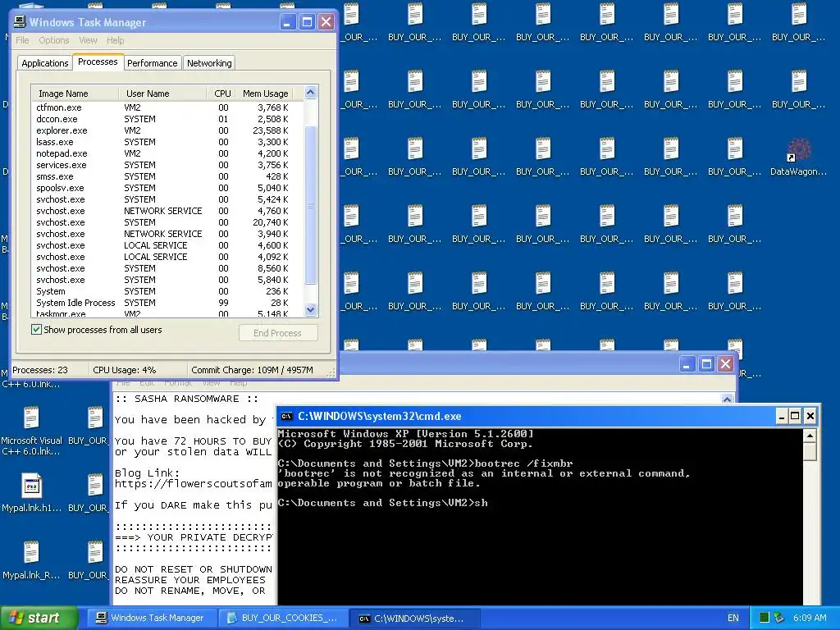Open the Help menu in Task Manager
The width and height of the screenshot is (840, 630).
point(115,40)
